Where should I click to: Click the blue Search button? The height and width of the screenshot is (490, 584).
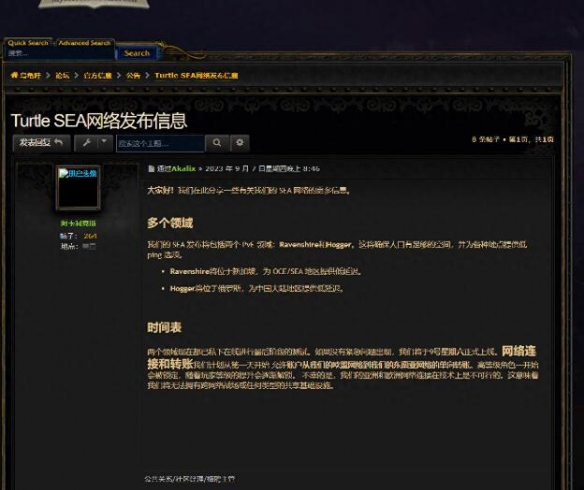(x=137, y=53)
